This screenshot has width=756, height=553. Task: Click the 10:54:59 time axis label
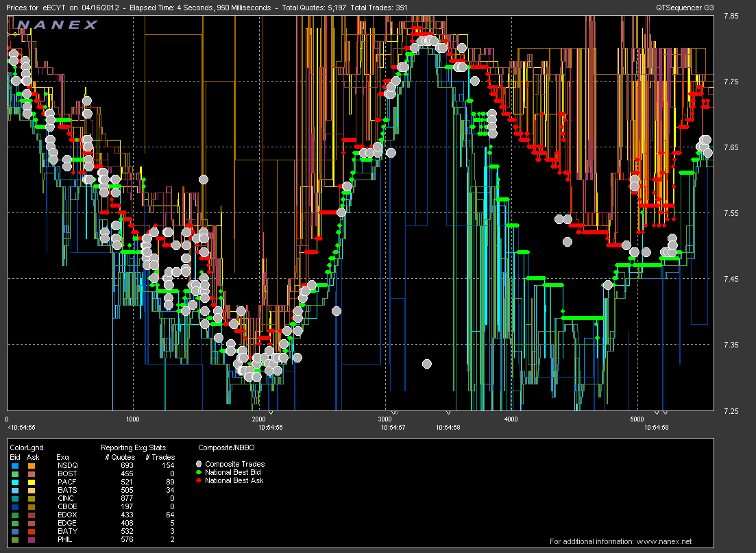point(656,428)
